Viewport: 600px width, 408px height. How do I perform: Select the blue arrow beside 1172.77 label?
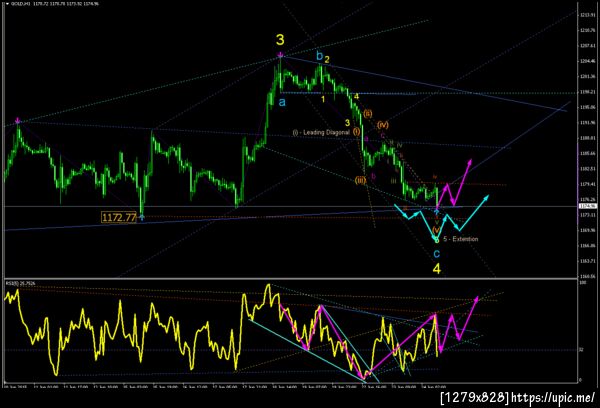click(x=142, y=217)
